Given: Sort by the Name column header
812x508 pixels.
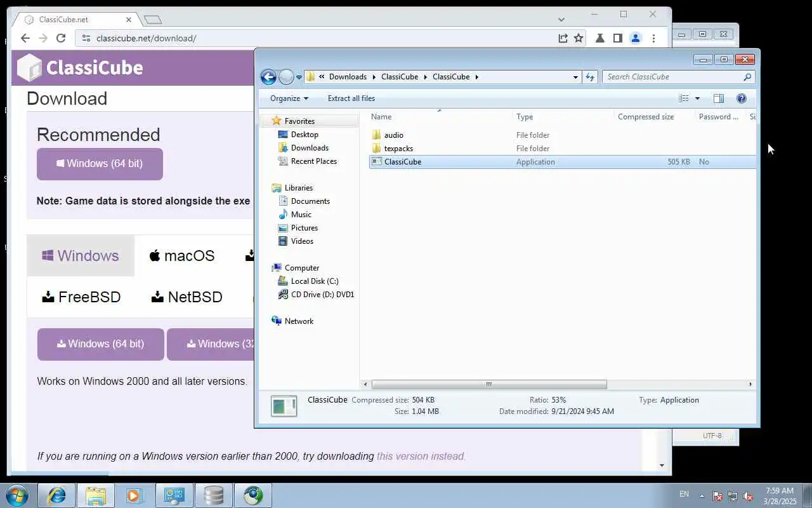Looking at the screenshot, I should click(439, 117).
